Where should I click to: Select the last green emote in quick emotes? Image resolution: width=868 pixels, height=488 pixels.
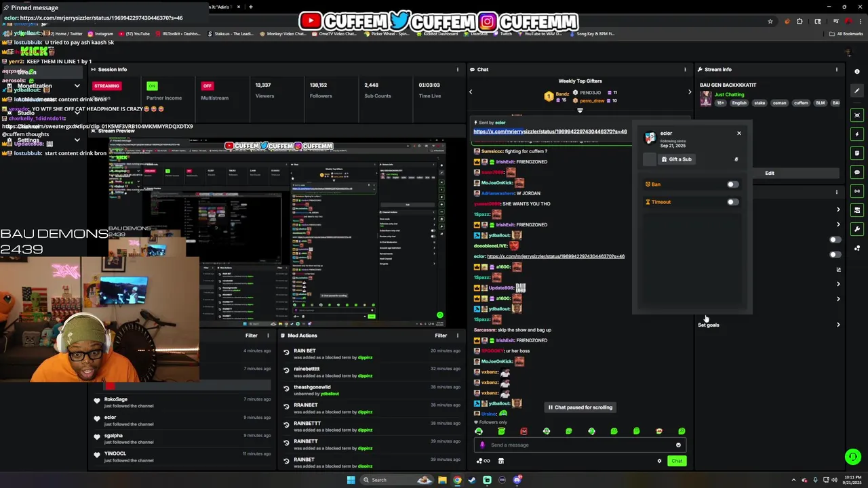[682, 431]
